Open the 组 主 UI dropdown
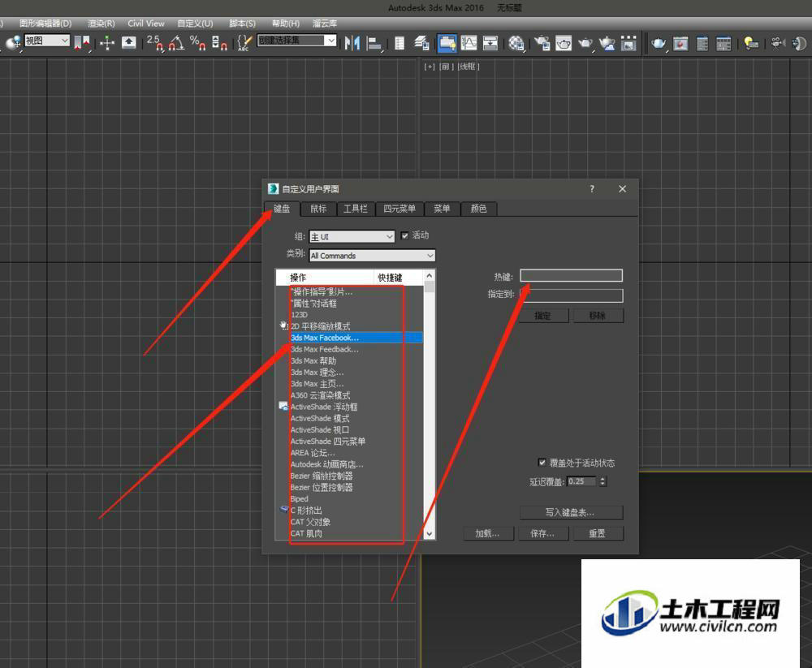This screenshot has height=668, width=812. (352, 237)
